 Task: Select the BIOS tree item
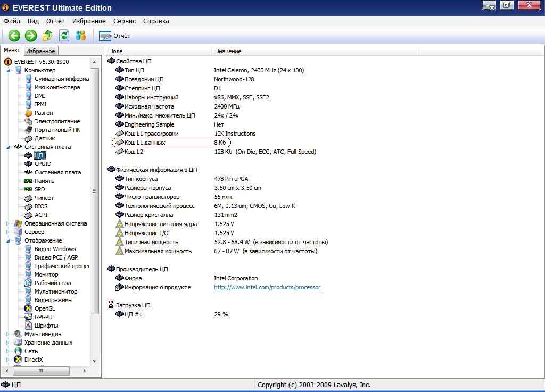(x=41, y=206)
